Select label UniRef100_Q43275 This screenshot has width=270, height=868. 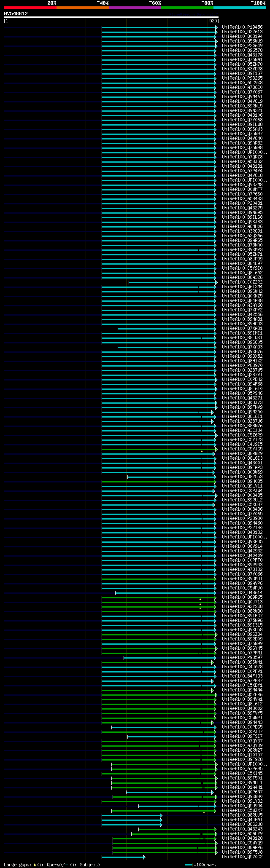click(x=242, y=208)
